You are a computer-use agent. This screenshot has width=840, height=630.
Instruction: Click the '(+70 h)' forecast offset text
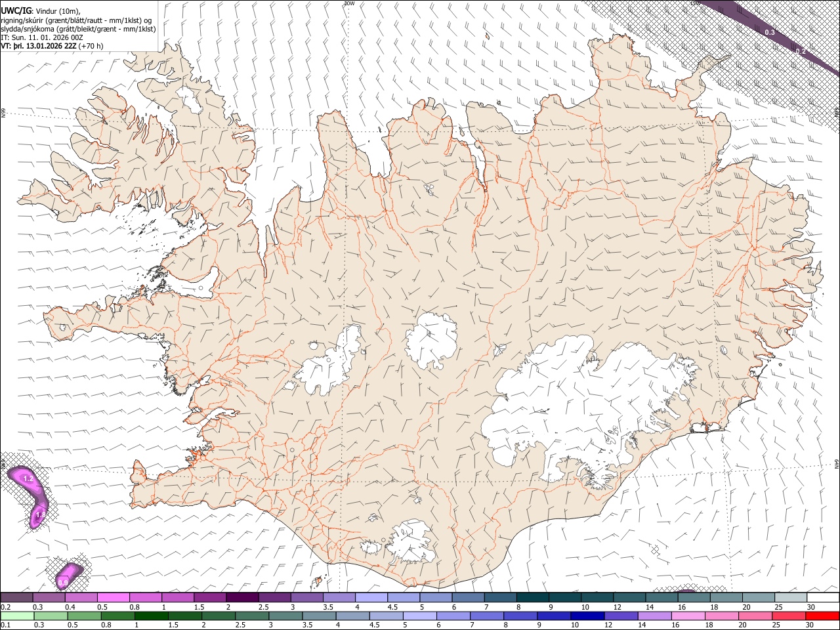click(91, 46)
